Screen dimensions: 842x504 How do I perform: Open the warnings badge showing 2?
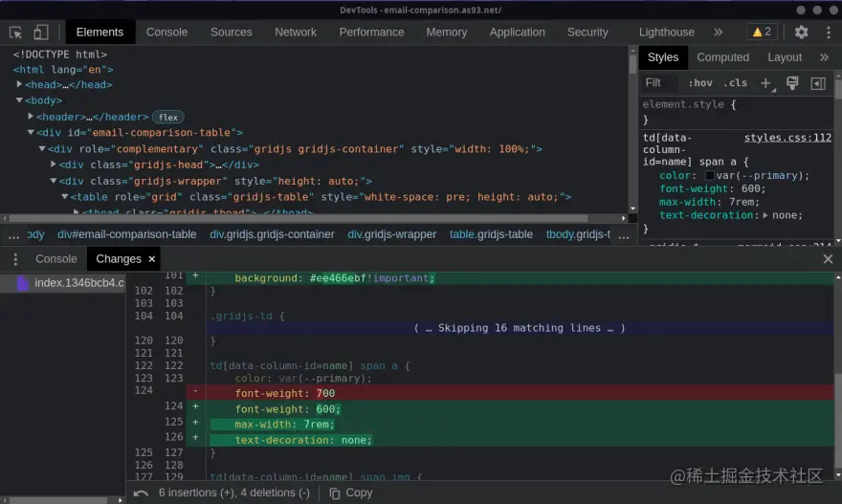coord(762,33)
